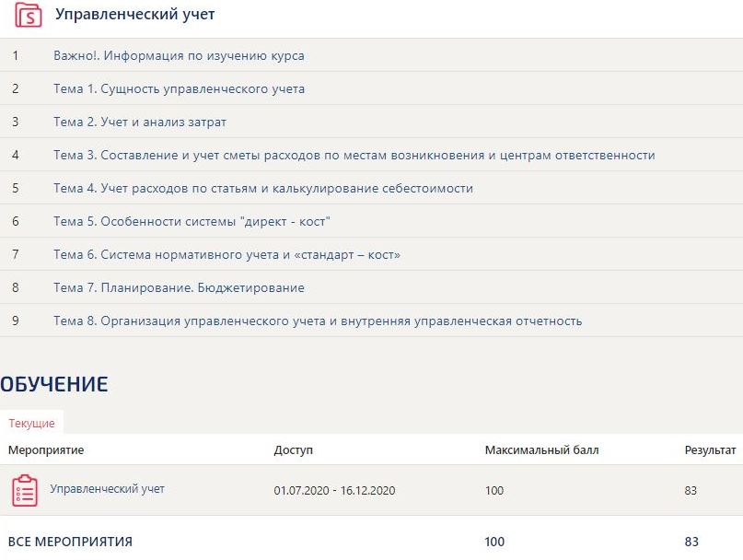Open Тема 4 on калькулирование себестоимости
Viewport: 743px width, 560px height.
(x=263, y=188)
